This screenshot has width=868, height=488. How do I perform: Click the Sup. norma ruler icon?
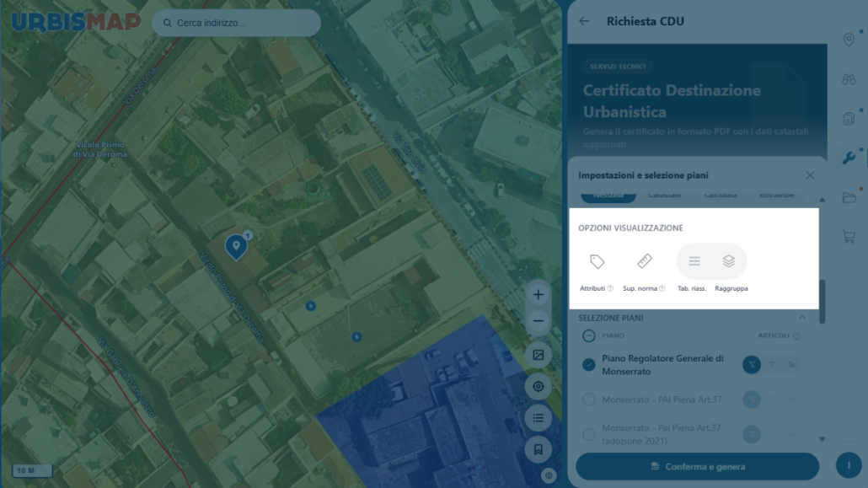645,261
